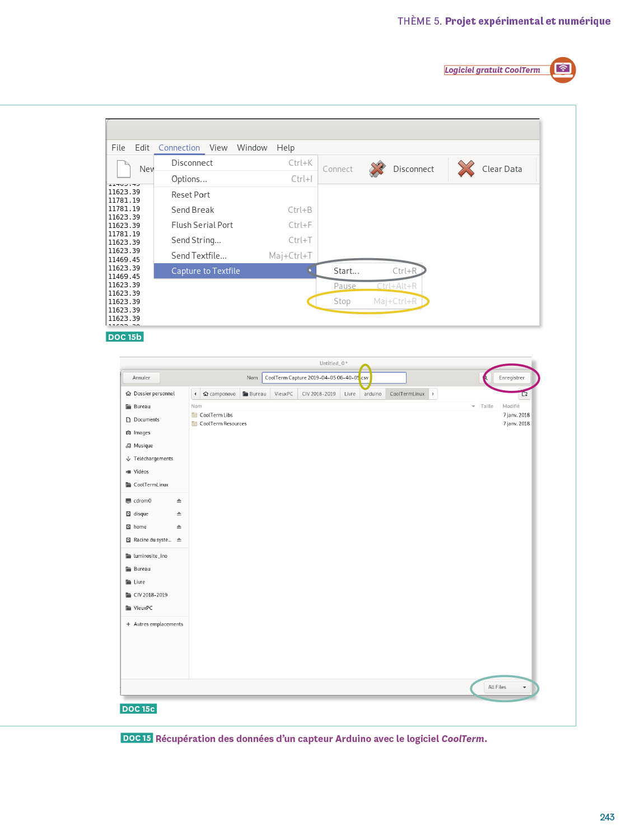Viewport: 630px width, 840px height.
Task: Click the red X Clear Data icon
Action: point(466,169)
